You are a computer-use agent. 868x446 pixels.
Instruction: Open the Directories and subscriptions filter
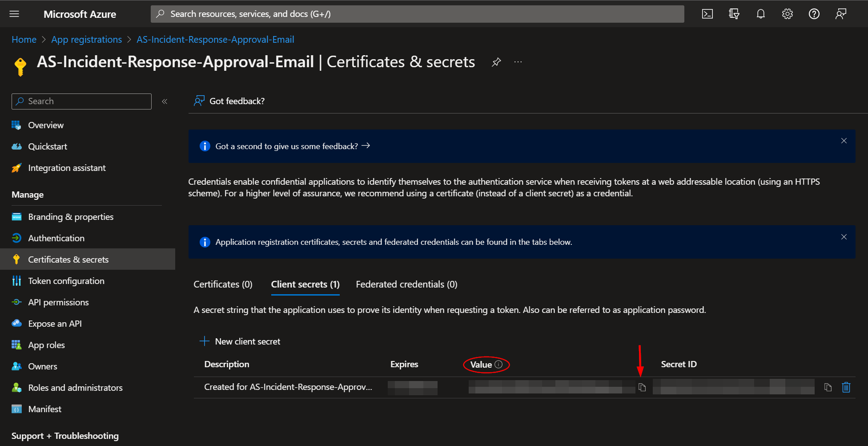point(734,14)
